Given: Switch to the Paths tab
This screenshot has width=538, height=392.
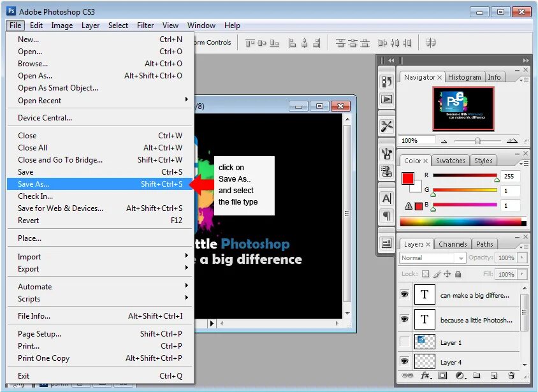Looking at the screenshot, I should click(x=484, y=244).
